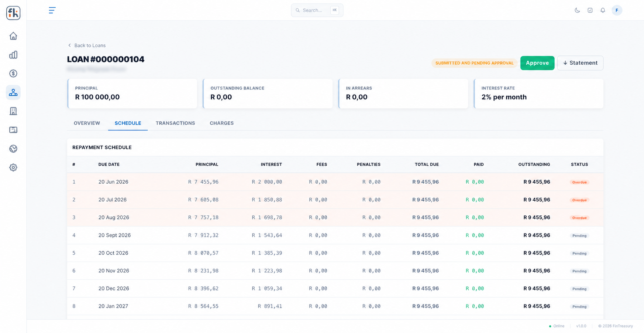Open the Charges tab
The height and width of the screenshot is (333, 644).
(221, 123)
